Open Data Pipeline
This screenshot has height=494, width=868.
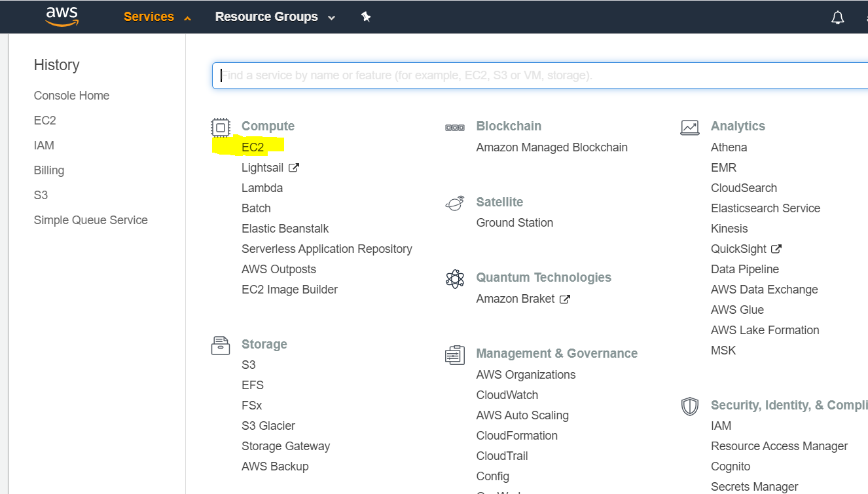click(x=745, y=269)
